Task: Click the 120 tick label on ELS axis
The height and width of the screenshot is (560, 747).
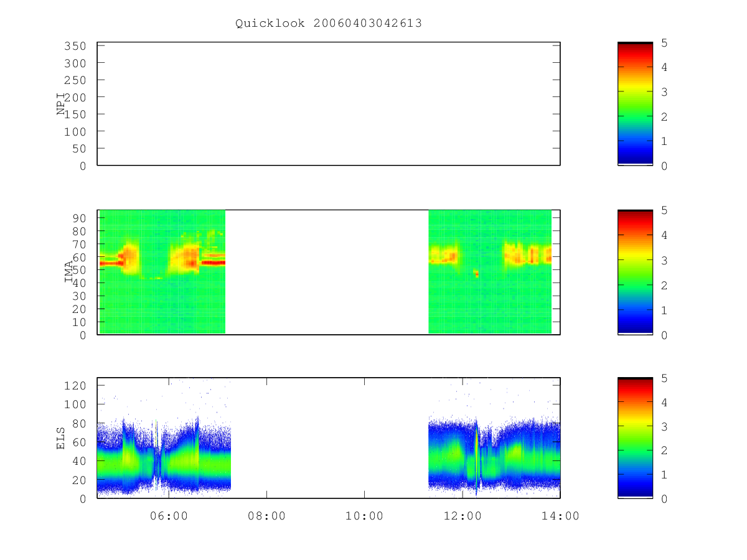Action: (x=75, y=386)
